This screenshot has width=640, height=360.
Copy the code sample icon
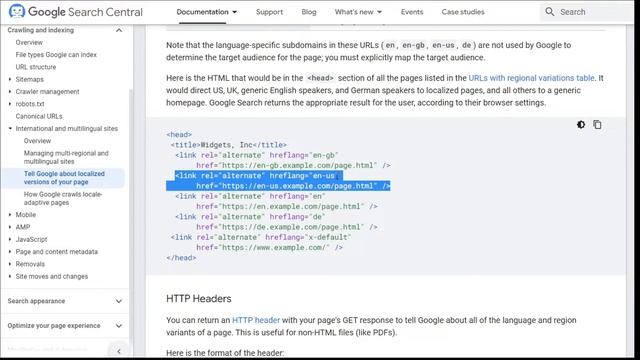click(x=597, y=124)
